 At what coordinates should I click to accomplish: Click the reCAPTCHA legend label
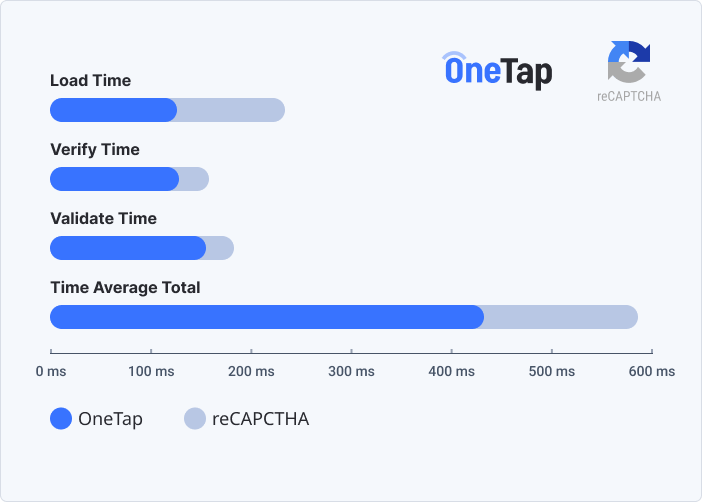tap(260, 419)
